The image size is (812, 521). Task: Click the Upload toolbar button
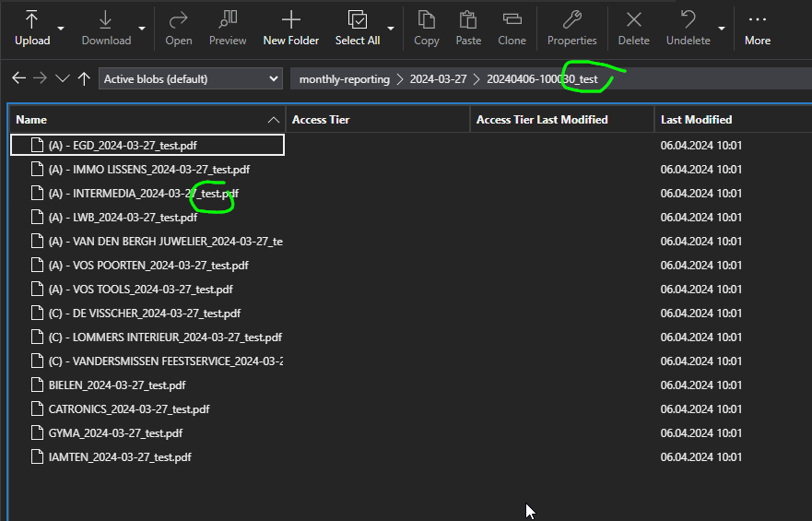click(32, 28)
